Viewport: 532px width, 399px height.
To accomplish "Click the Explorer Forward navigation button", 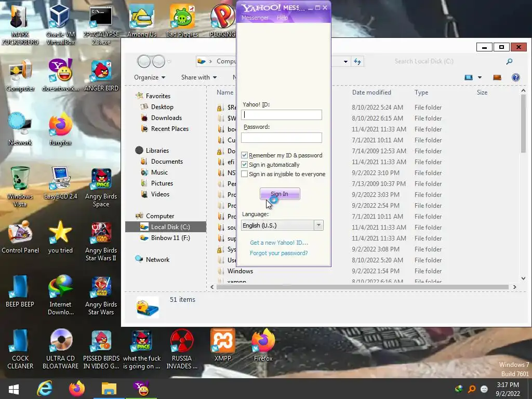I will [159, 61].
